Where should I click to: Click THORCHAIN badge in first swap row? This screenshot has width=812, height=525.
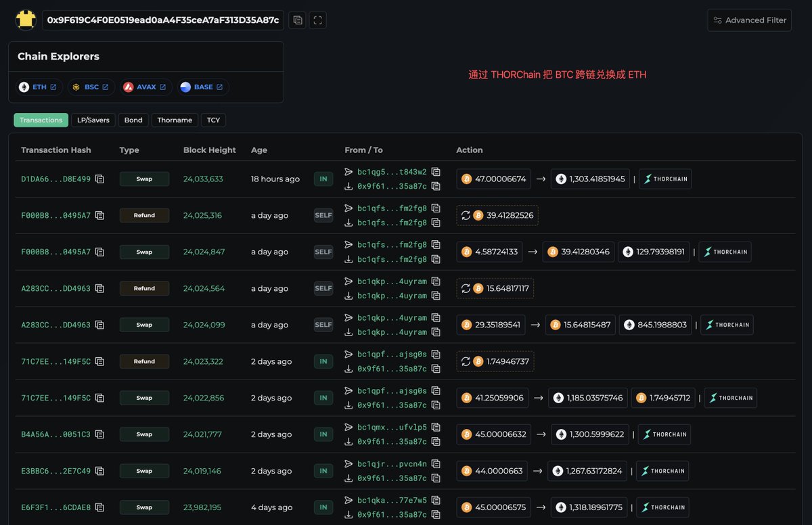(665, 179)
